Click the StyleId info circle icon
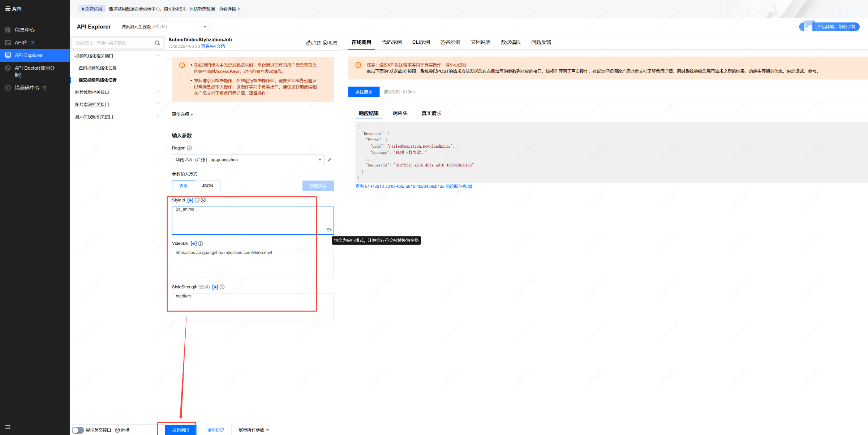This screenshot has width=868, height=435. (x=197, y=200)
